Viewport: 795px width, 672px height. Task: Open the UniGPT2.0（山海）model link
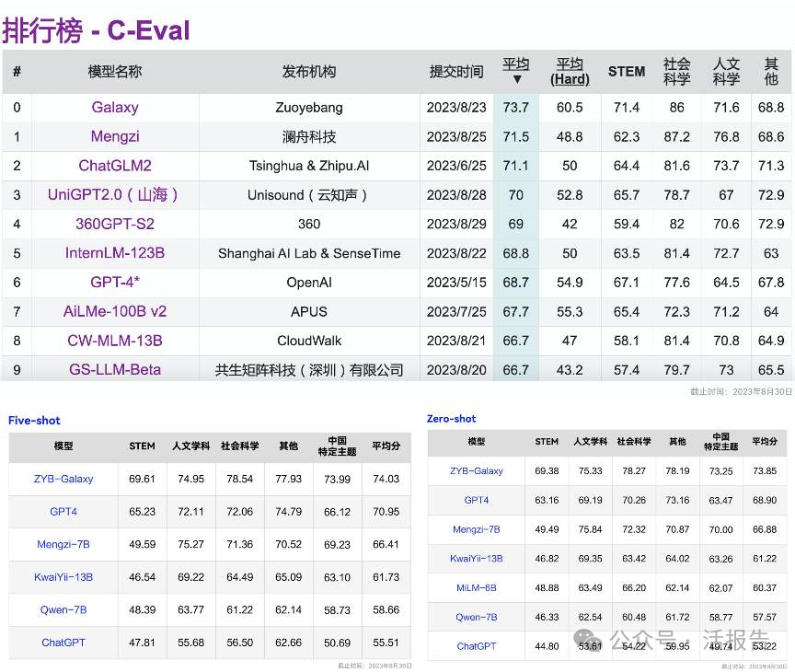click(x=114, y=195)
